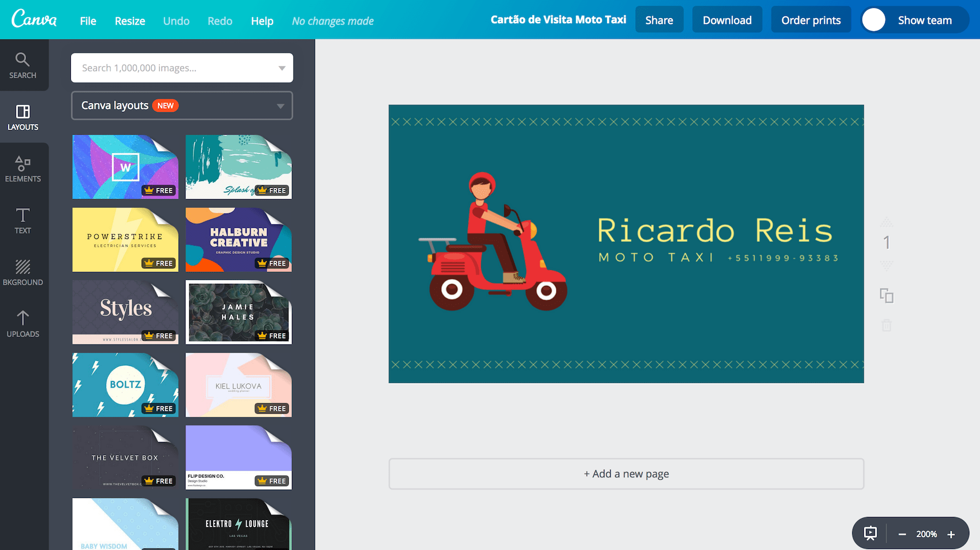The width and height of the screenshot is (980, 550).
Task: Expand the search field dropdown arrow
Action: pyautogui.click(x=282, y=68)
